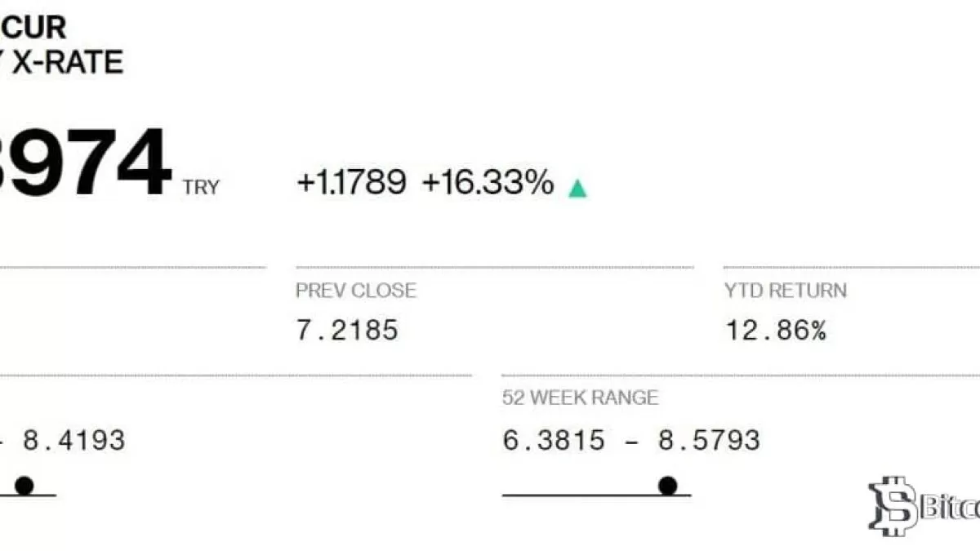Viewport: 980px width, 551px height.
Task: Click the 7.2185 previous close value
Action: point(347,331)
